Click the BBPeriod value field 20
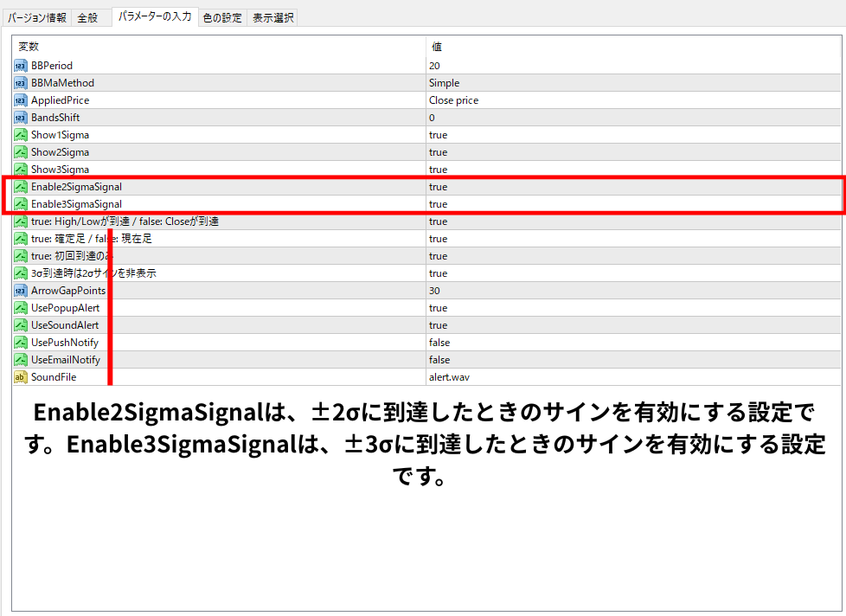The image size is (846, 616). 434,66
